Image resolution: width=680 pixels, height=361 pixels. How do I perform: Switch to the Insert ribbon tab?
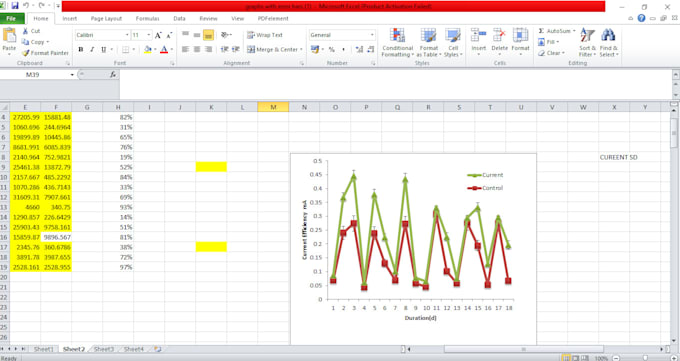click(70, 19)
